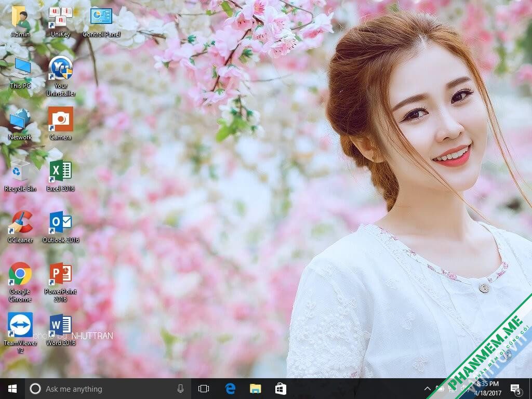Focus the Ask me anything search box
Image resolution: width=532 pixels, height=399 pixels.
pyautogui.click(x=108, y=389)
